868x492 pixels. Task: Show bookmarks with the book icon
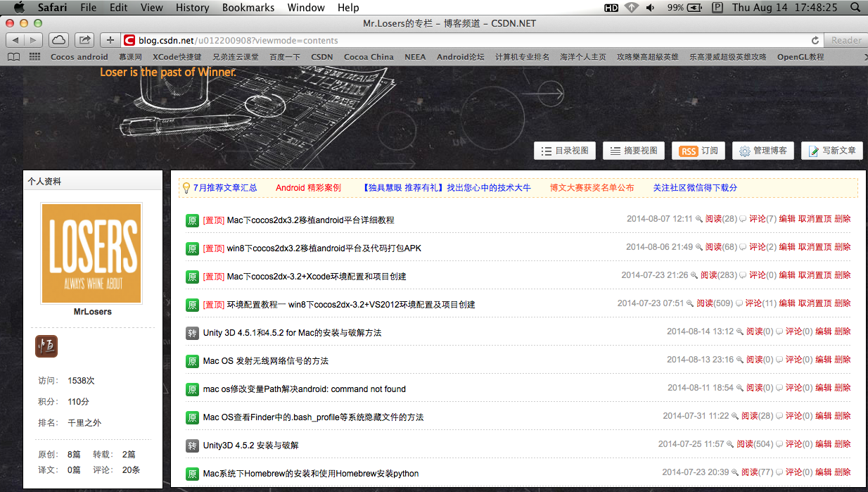13,57
